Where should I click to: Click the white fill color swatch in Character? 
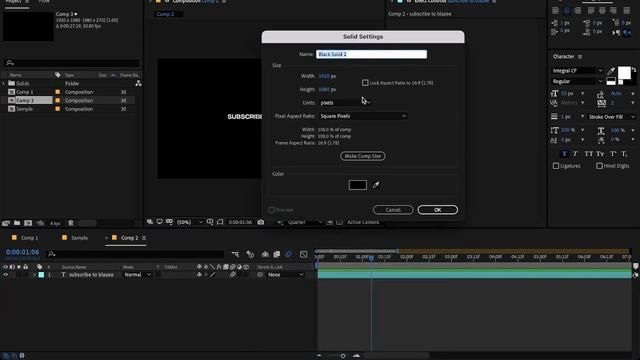[x=624, y=73]
